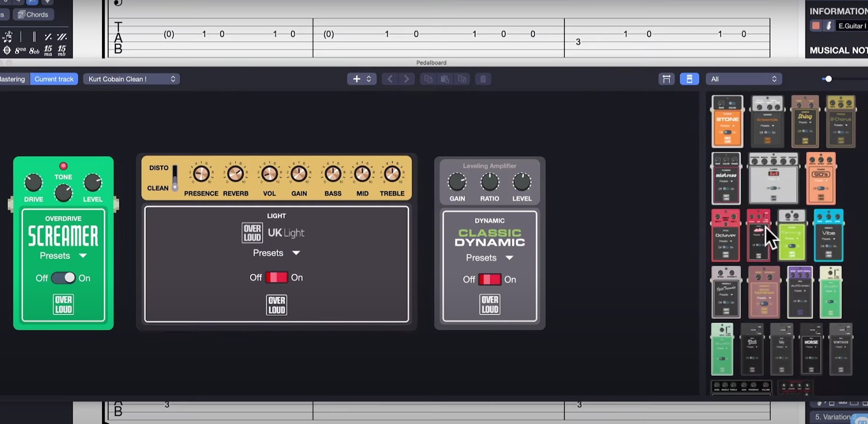This screenshot has height=424, width=868.
Task: Open the Chords panel button
Action: 33,15
